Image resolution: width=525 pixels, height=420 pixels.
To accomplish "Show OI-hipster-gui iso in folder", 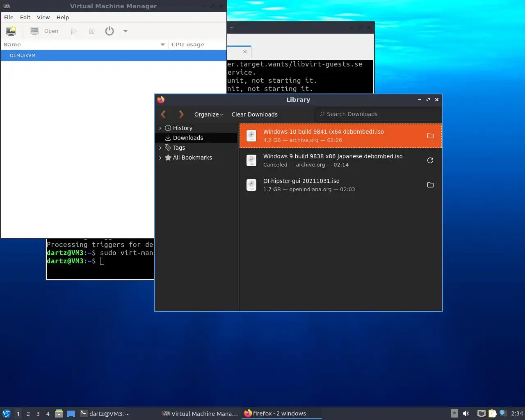I will (430, 185).
